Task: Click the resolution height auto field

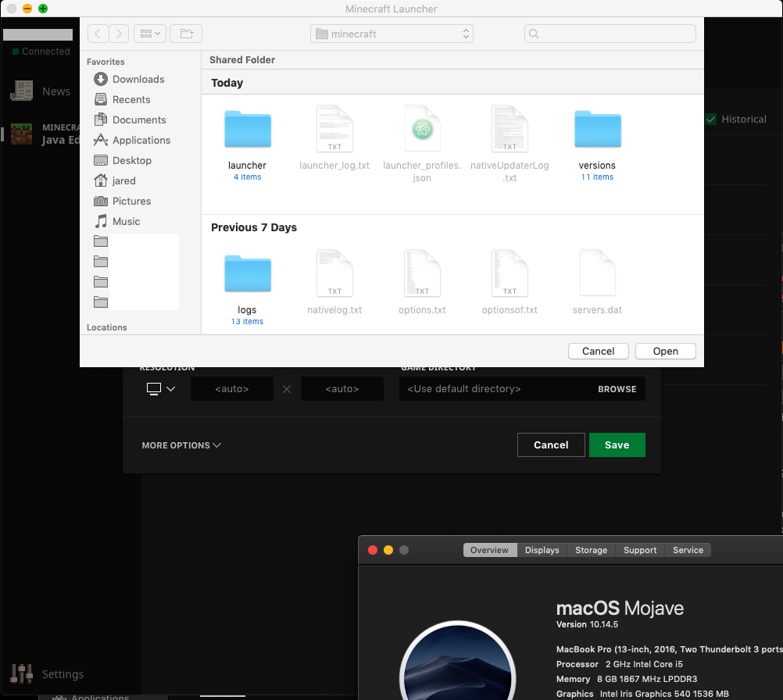Action: pyautogui.click(x=342, y=388)
